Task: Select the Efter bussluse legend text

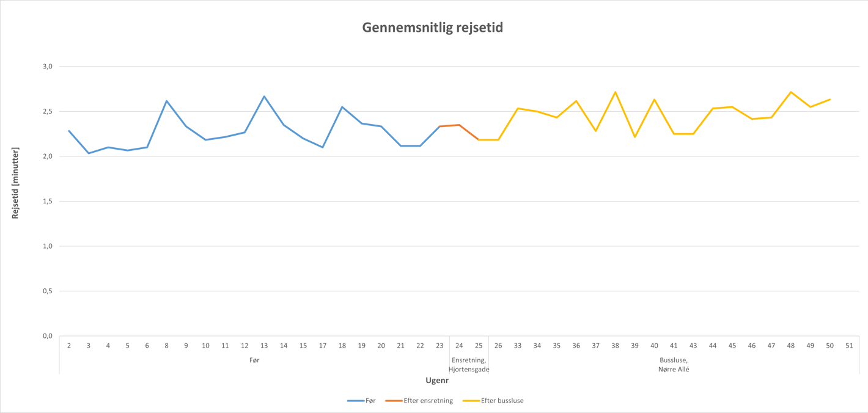Action: click(x=502, y=401)
